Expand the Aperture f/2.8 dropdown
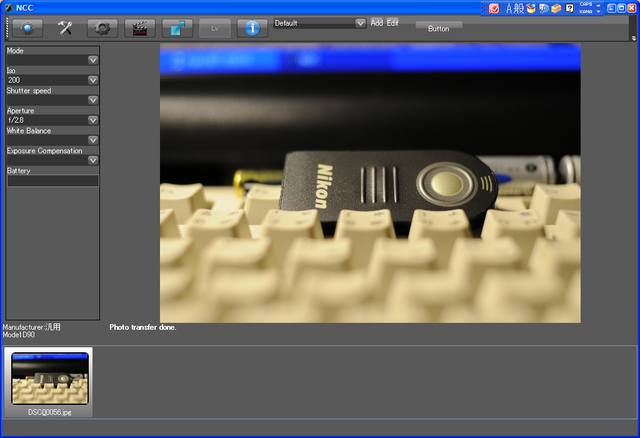 93,120
